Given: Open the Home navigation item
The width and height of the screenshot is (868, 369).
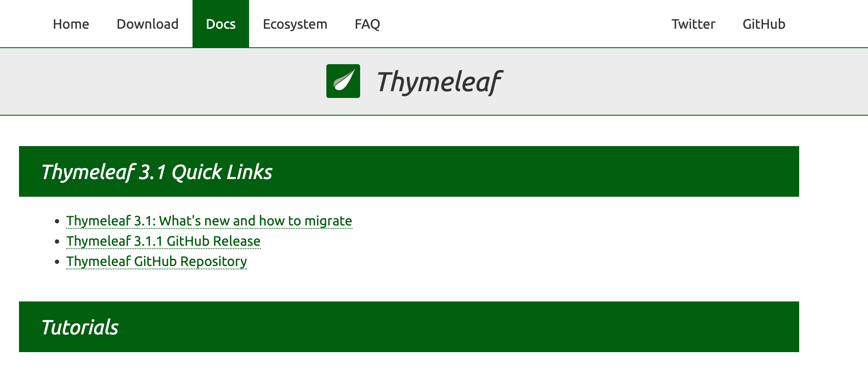Looking at the screenshot, I should pos(71,24).
